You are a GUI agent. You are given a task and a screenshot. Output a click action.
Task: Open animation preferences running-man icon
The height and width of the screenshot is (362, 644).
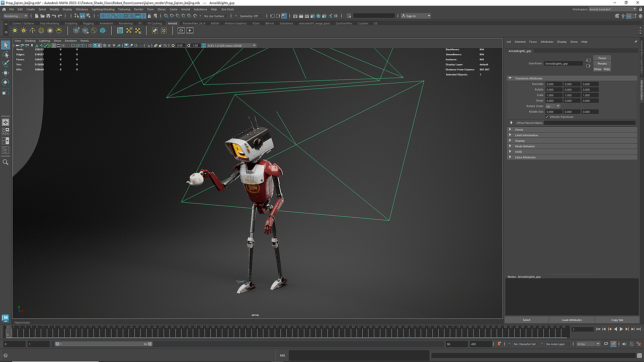638,344
